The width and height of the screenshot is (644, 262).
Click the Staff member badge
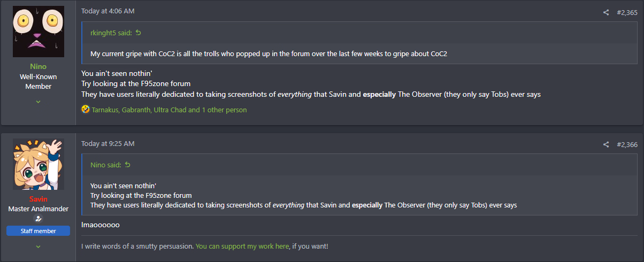click(39, 231)
